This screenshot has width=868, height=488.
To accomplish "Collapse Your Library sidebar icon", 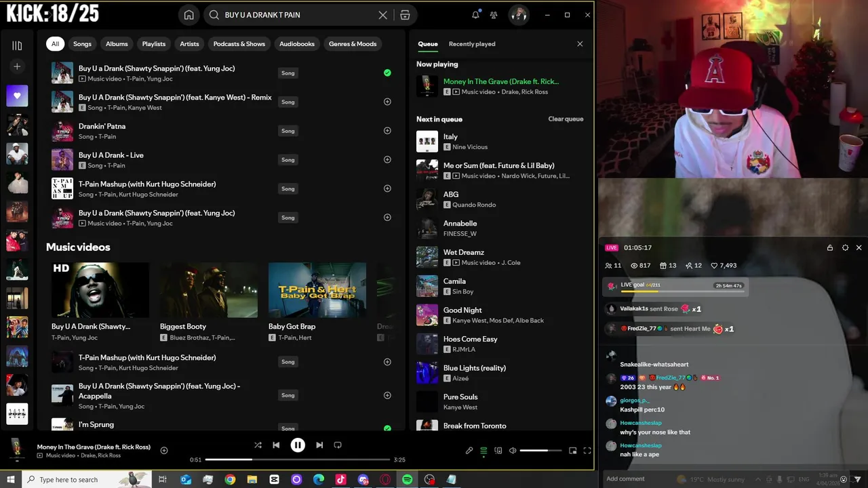I will pyautogui.click(x=17, y=45).
